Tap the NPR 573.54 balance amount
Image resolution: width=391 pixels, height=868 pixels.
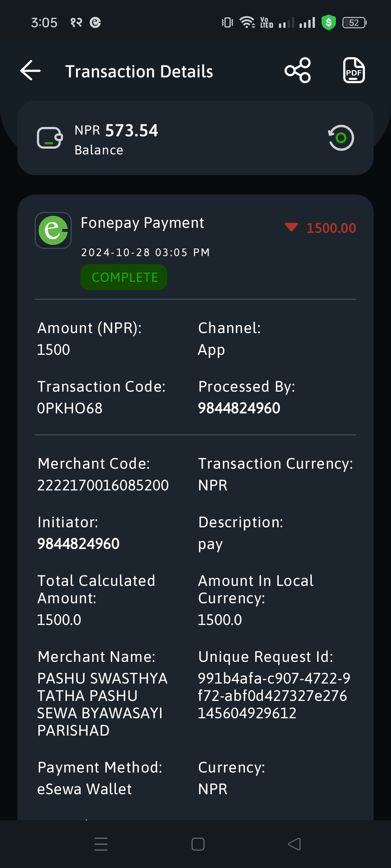pos(116,131)
